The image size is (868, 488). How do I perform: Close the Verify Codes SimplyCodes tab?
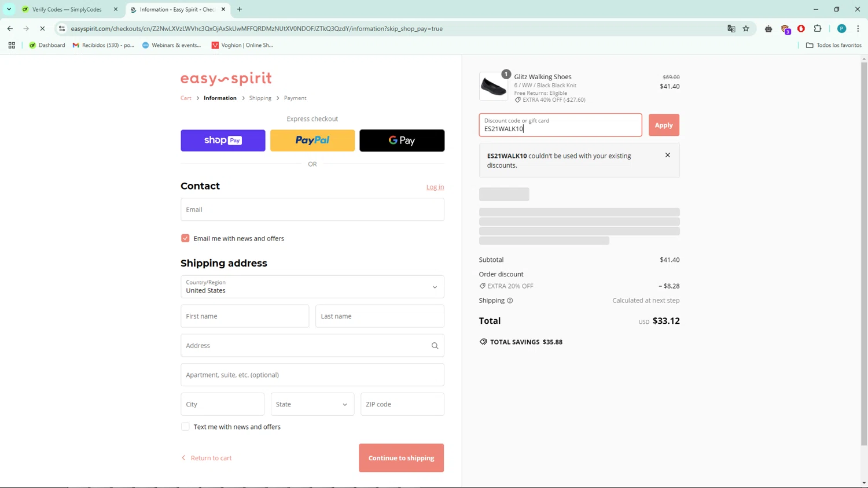click(116, 9)
